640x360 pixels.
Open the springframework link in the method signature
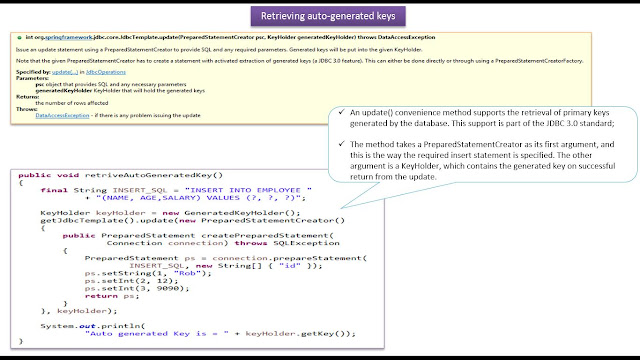click(x=69, y=37)
